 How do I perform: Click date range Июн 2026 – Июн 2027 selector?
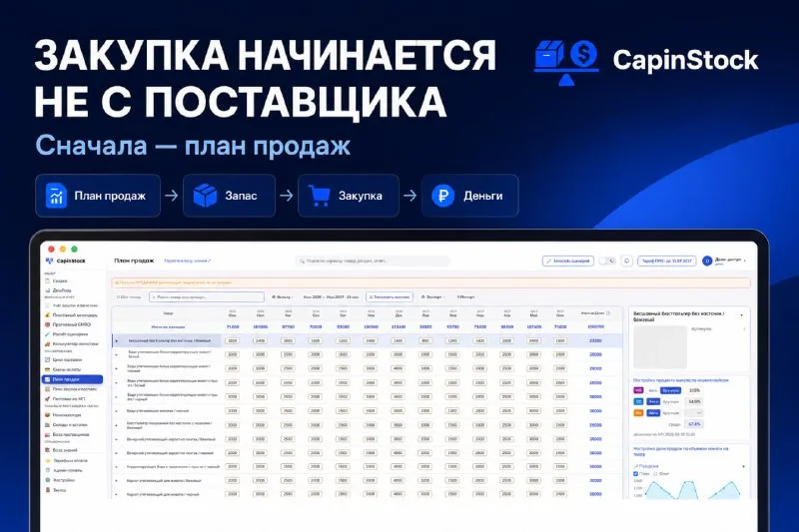[331, 296]
